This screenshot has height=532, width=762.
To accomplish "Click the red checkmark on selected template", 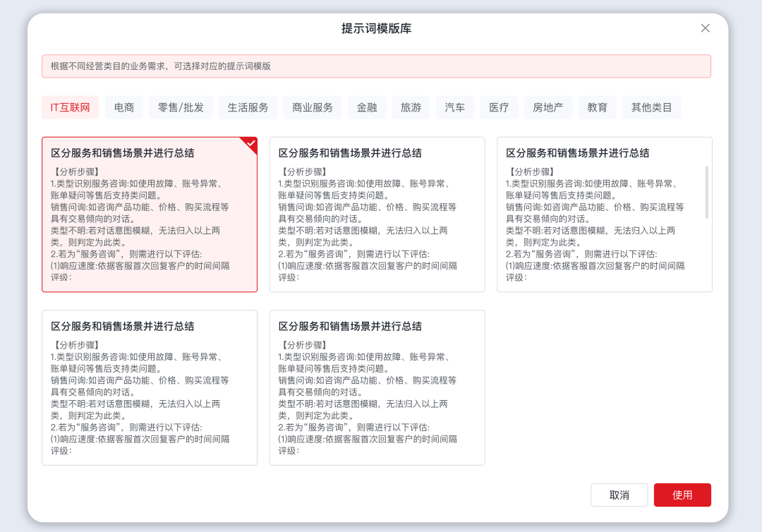I will click(250, 143).
